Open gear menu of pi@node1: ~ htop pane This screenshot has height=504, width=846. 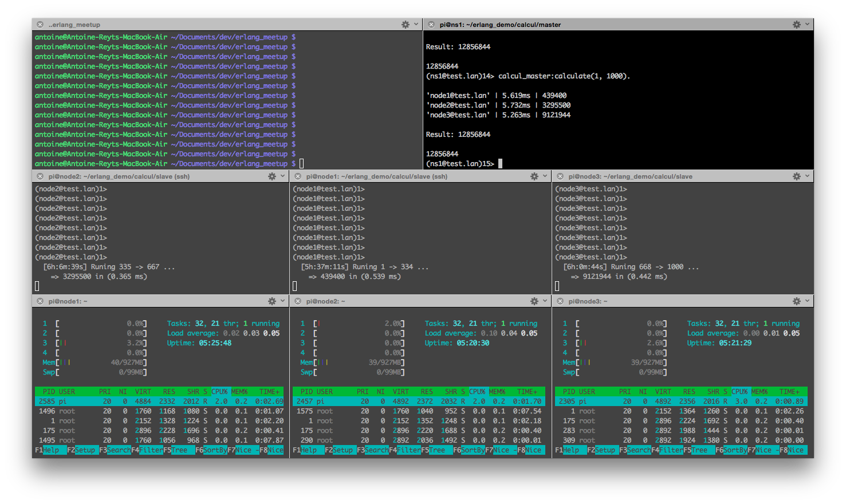click(272, 301)
